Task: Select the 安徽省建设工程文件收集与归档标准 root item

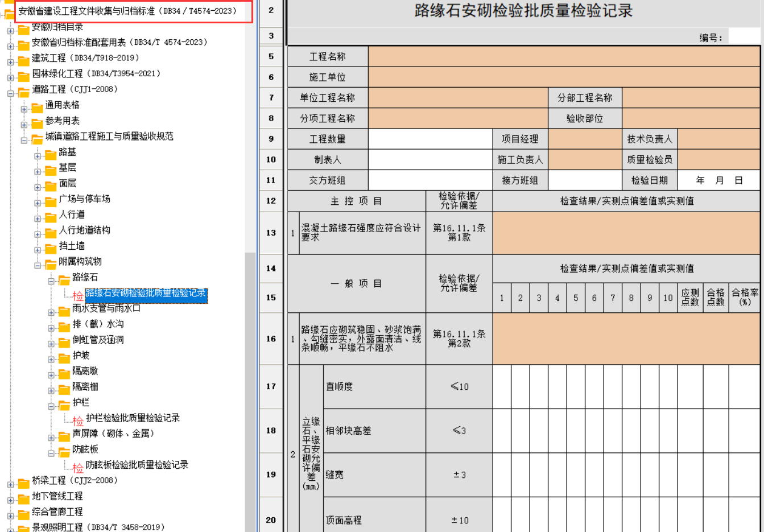Action: [127, 11]
